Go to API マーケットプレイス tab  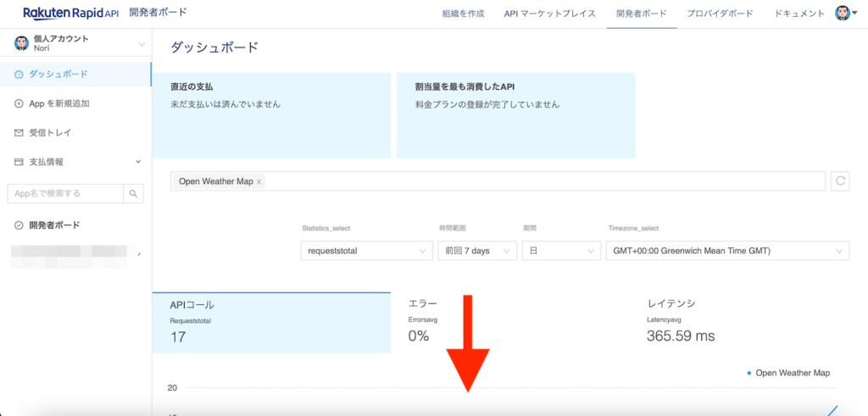point(549,14)
